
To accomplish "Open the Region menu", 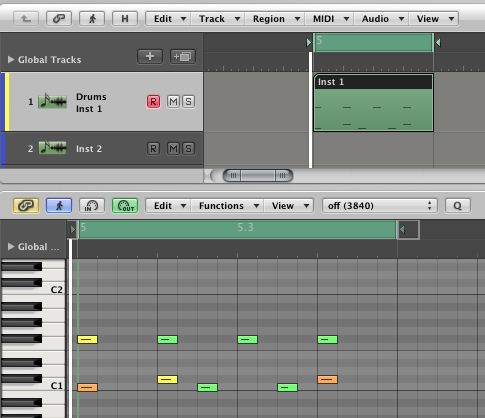I will [x=275, y=19].
